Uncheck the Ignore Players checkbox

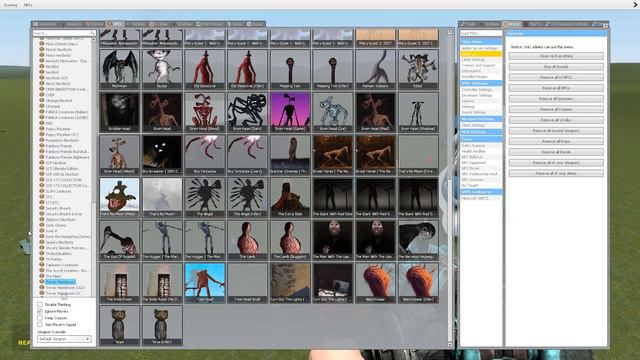tap(40, 311)
